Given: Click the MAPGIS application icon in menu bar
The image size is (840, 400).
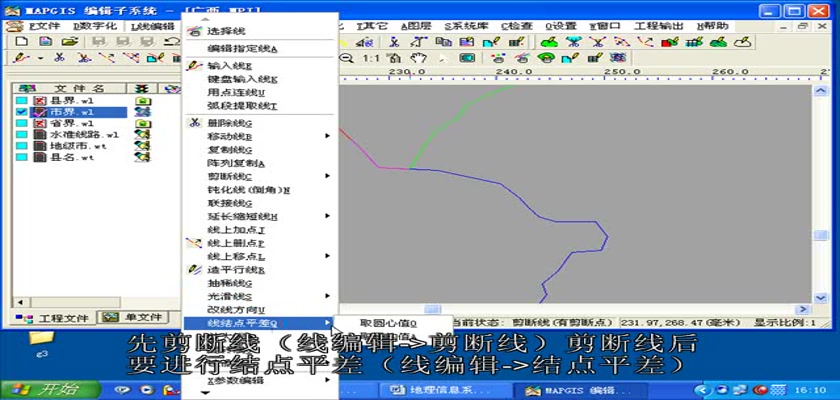Looking at the screenshot, I should pyautogui.click(x=15, y=26).
